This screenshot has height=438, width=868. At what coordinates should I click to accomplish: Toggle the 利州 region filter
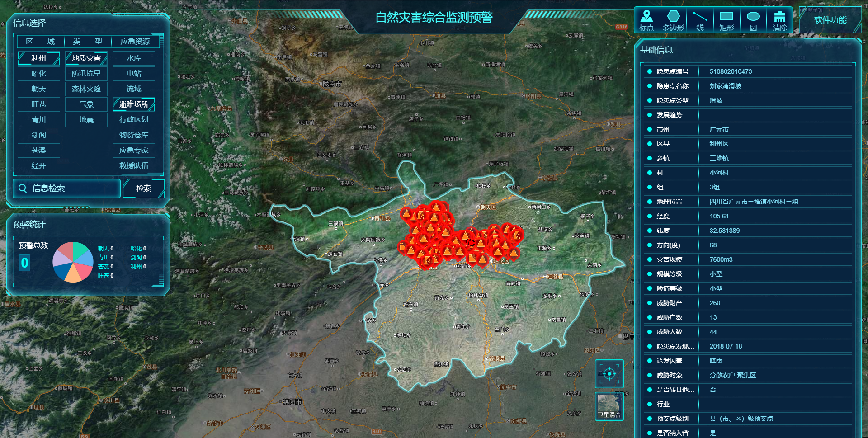pyautogui.click(x=39, y=58)
